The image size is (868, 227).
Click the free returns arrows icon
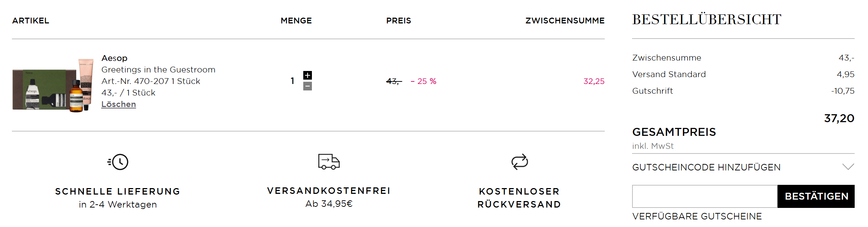[x=519, y=162]
